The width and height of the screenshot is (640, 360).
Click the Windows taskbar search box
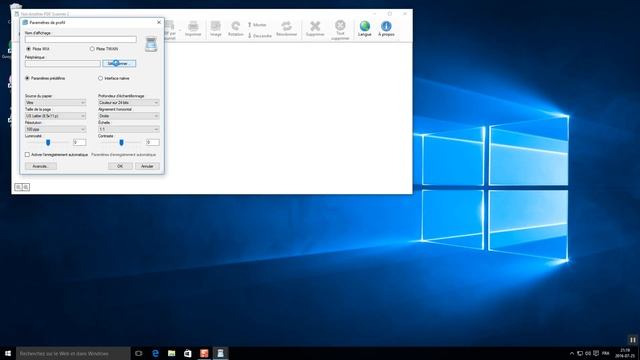73,353
